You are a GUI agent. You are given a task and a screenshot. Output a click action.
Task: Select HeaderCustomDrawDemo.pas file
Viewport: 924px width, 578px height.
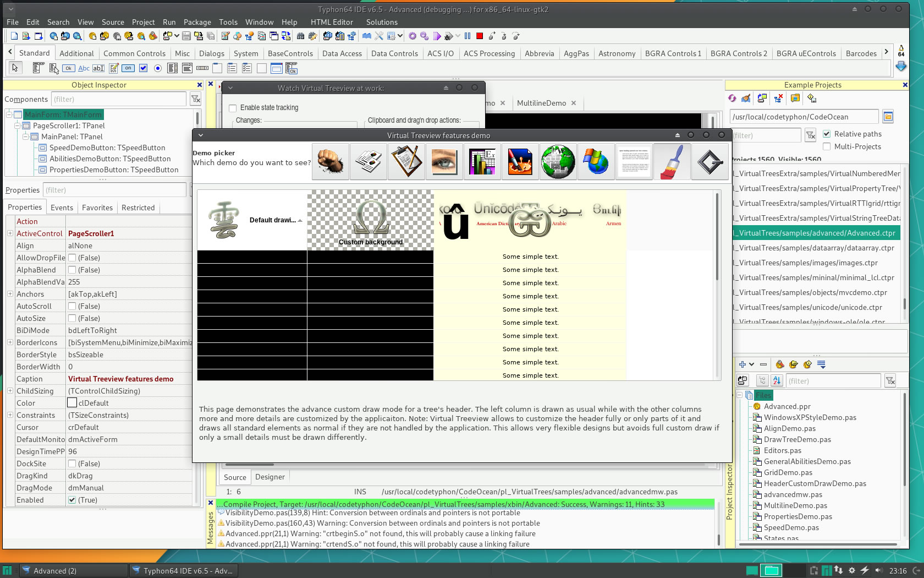815,483
